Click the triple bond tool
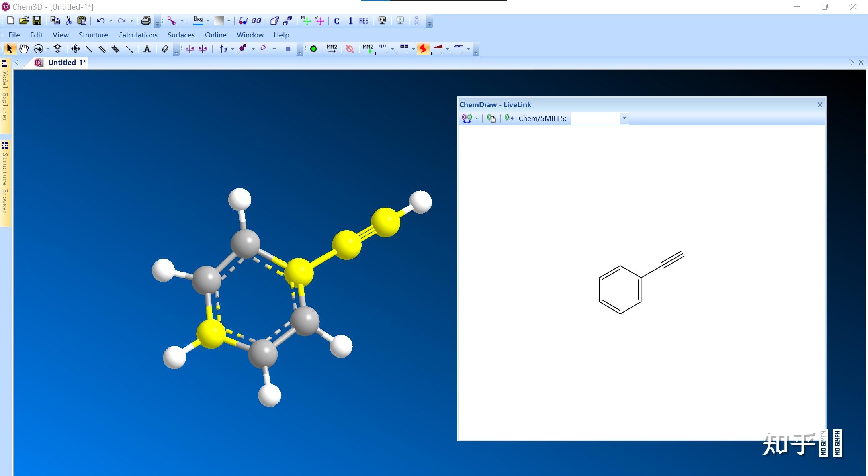 [115, 49]
